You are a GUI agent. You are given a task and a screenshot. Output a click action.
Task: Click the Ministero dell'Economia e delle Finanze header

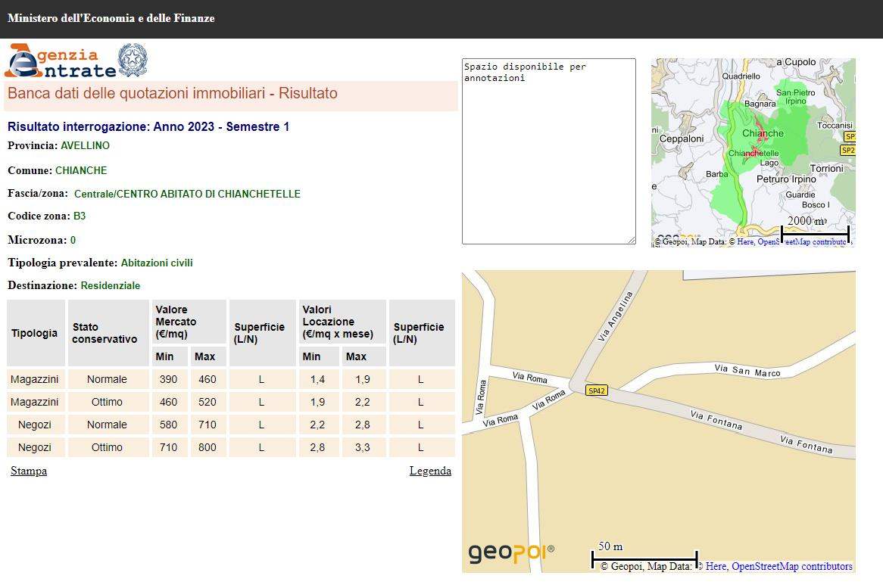(x=111, y=18)
